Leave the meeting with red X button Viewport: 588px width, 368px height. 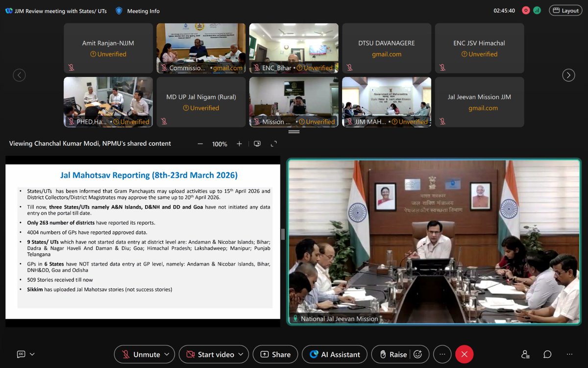click(465, 354)
